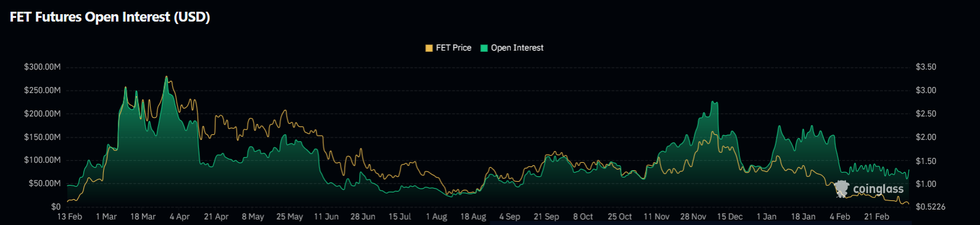Click the $3.00 price axis label
This screenshot has height=225, width=980.
tap(926, 90)
